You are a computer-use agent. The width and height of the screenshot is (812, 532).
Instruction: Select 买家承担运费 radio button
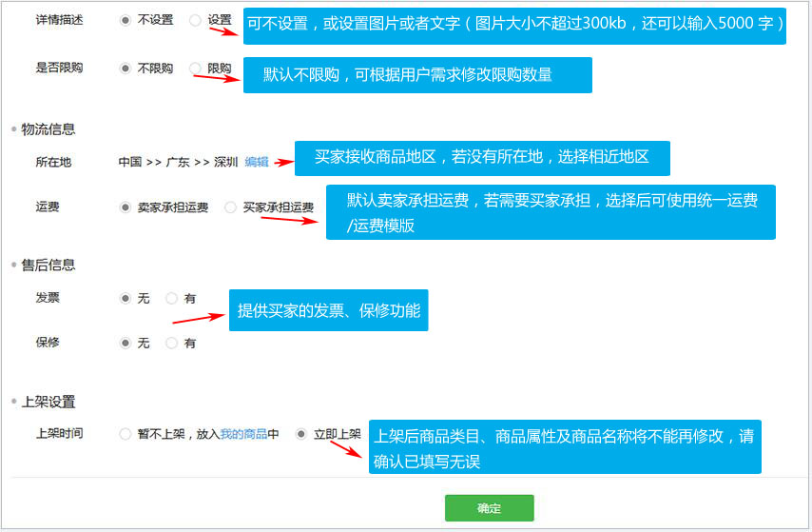(230, 207)
